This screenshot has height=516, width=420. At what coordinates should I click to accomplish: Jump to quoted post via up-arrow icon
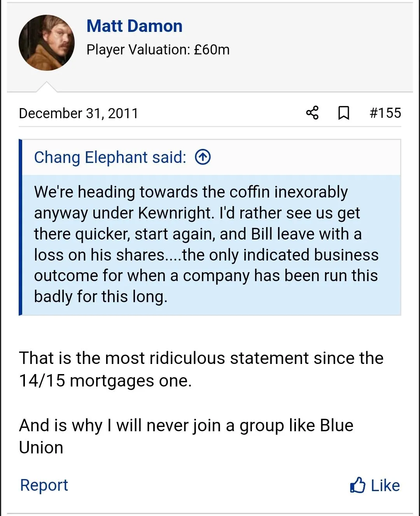tap(203, 157)
